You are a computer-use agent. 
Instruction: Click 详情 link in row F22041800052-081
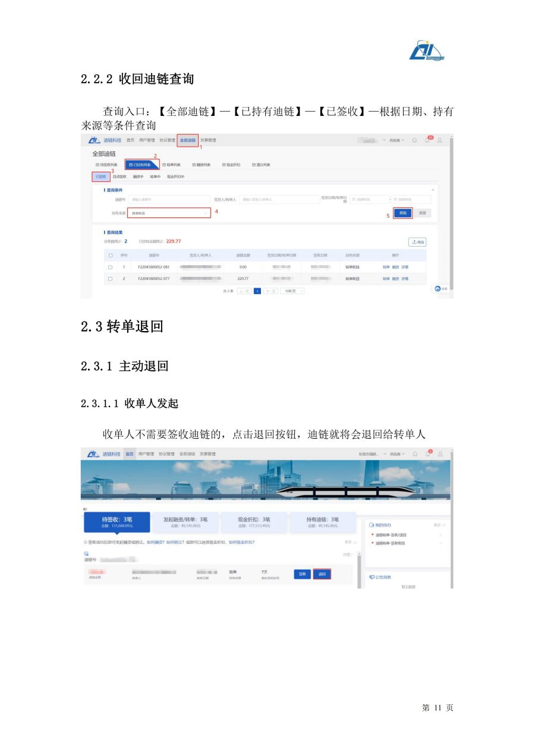tap(405, 267)
